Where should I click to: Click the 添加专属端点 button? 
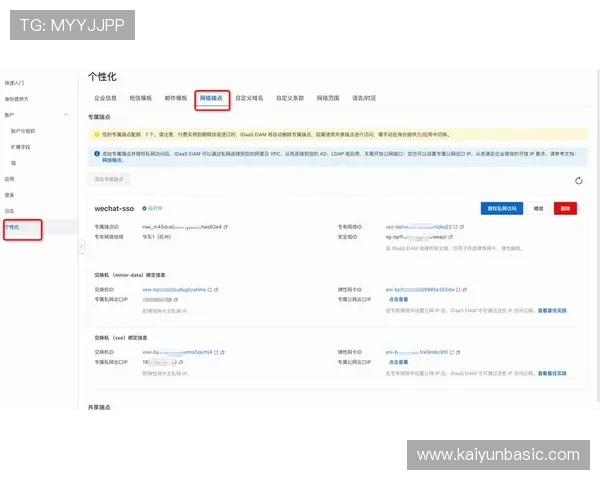(109, 179)
